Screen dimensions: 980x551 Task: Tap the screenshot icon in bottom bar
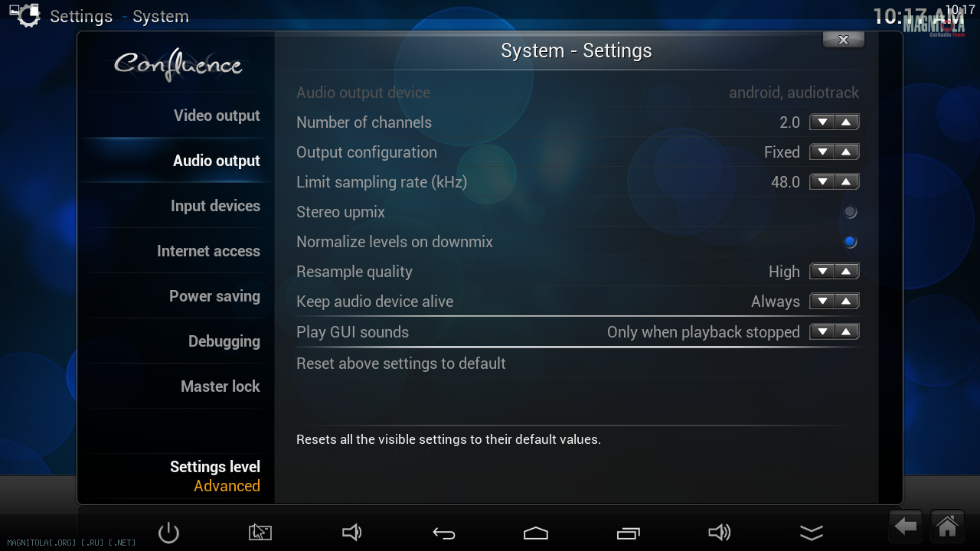[260, 533]
